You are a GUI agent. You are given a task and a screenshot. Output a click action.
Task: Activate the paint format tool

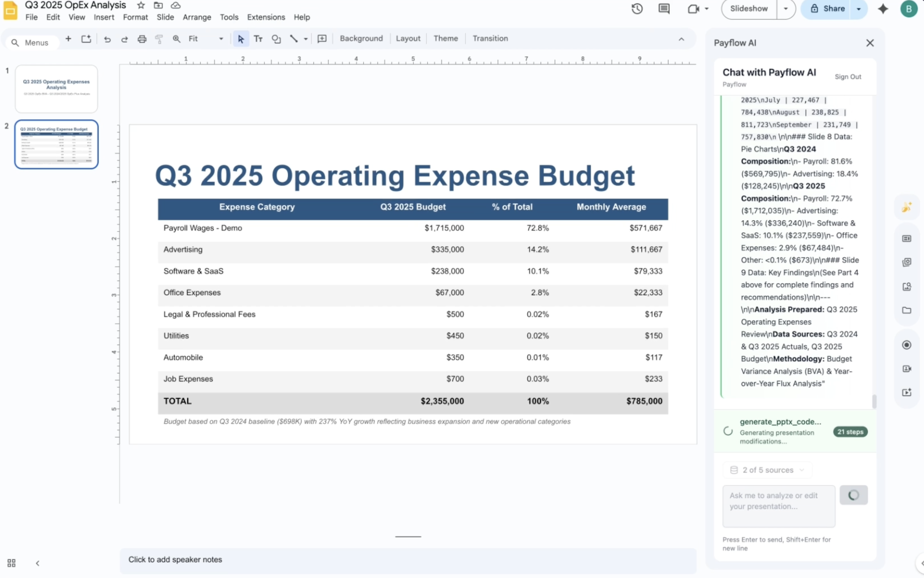[x=159, y=39]
